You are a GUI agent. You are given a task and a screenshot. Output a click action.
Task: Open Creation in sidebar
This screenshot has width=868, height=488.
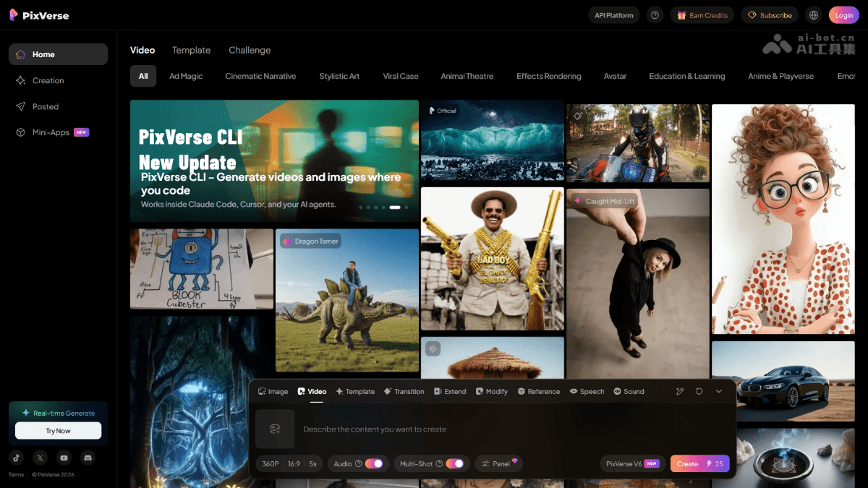tap(58, 80)
